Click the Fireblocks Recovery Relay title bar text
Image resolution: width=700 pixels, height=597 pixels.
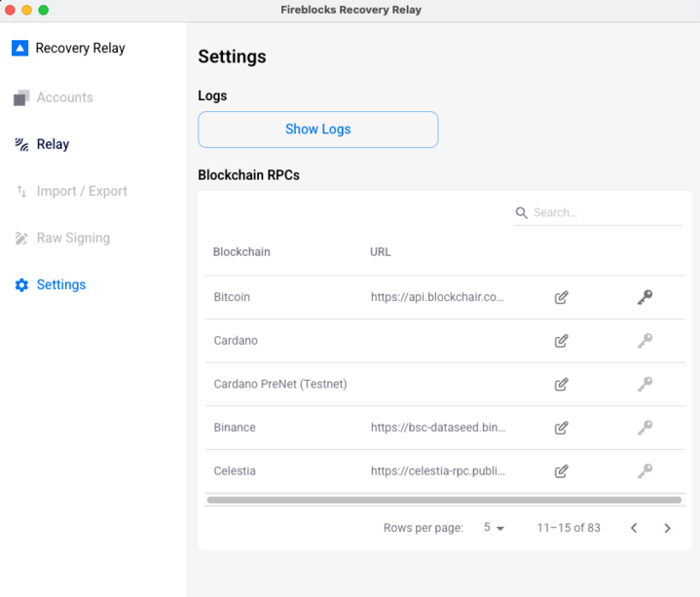coord(350,10)
